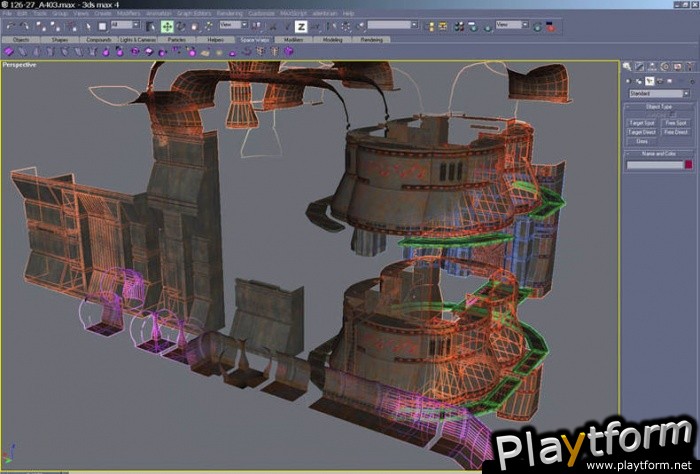
Task: Open the selection filter 'All' dropdown
Action: click(x=126, y=25)
